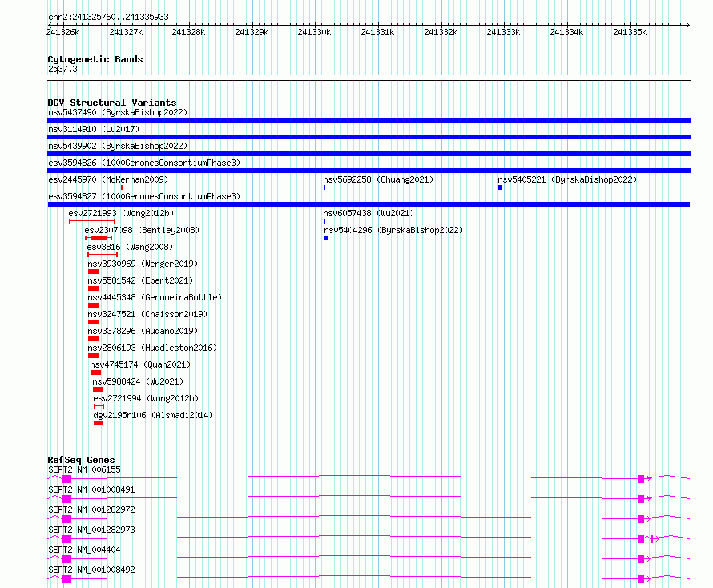Open the esv3816 (Wang2008) variant label
Viewport: 713px width, 588px height.
coord(130,247)
